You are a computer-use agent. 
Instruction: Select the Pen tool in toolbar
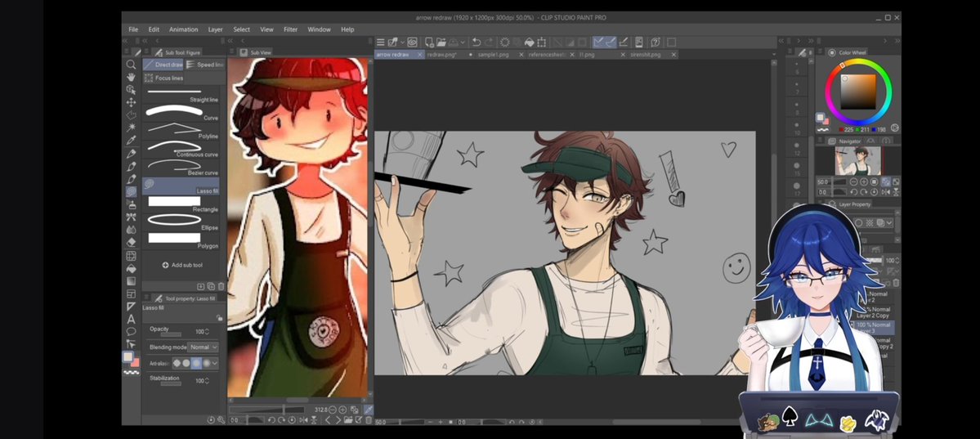tap(131, 153)
